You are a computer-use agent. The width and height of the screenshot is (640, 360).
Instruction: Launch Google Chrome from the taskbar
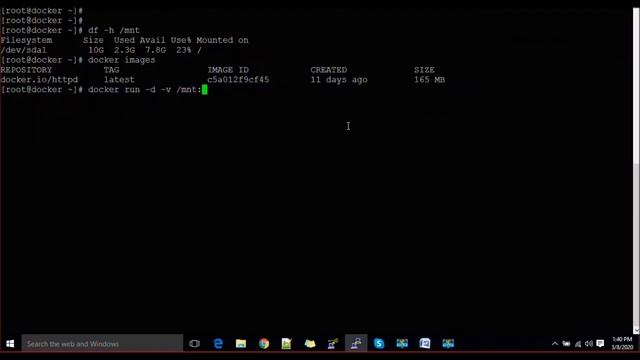264,344
